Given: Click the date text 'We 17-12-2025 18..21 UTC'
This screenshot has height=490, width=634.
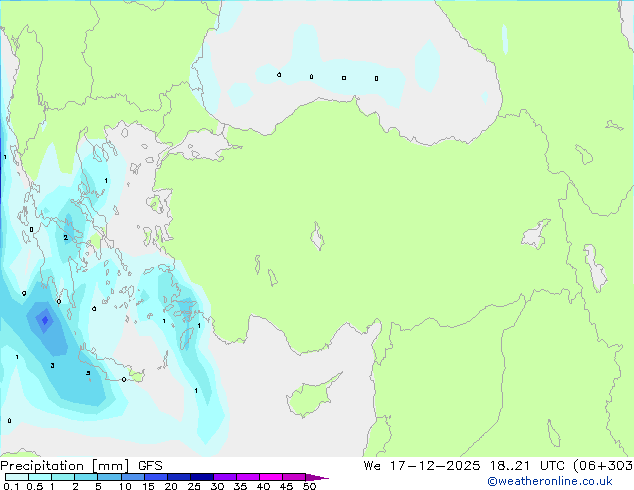Looking at the screenshot, I should tap(466, 466).
